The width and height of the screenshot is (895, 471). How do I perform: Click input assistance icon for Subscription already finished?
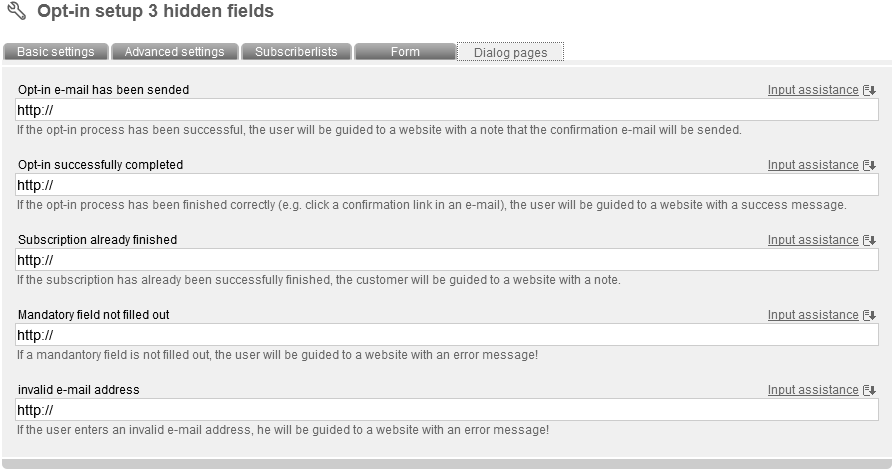pos(870,240)
